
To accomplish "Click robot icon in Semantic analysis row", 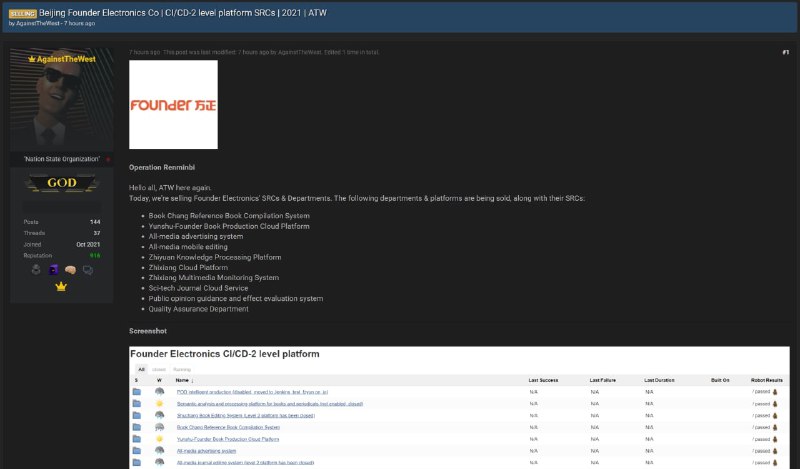I will coord(775,404).
